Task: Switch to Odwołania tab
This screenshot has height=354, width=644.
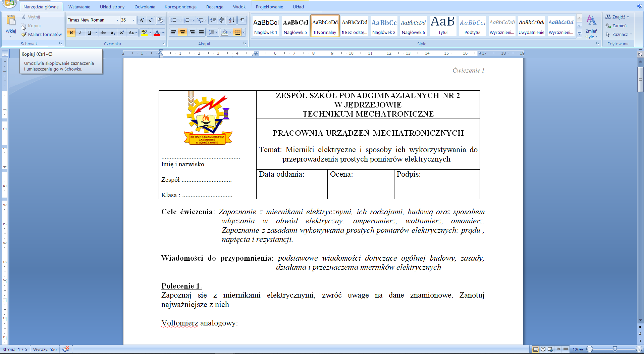Action: pos(145,7)
